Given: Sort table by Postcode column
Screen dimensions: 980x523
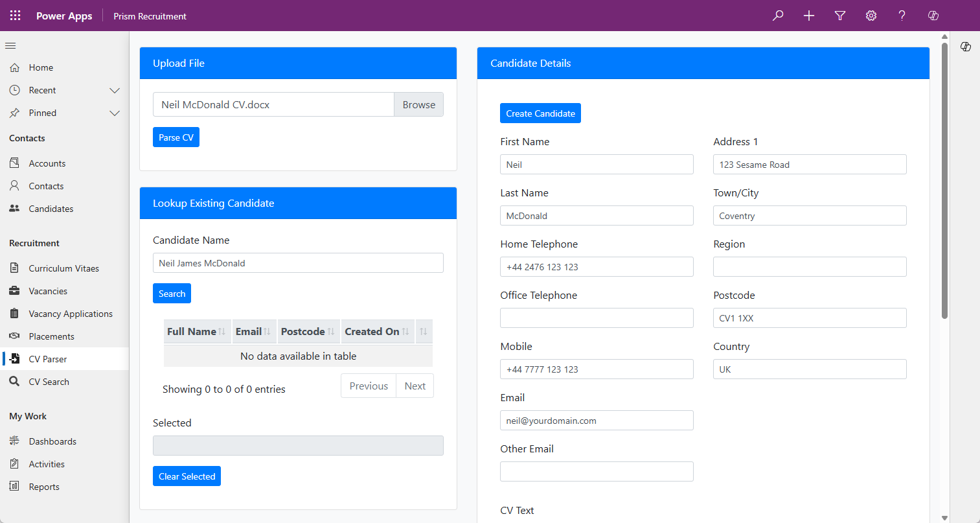Looking at the screenshot, I should [308, 331].
